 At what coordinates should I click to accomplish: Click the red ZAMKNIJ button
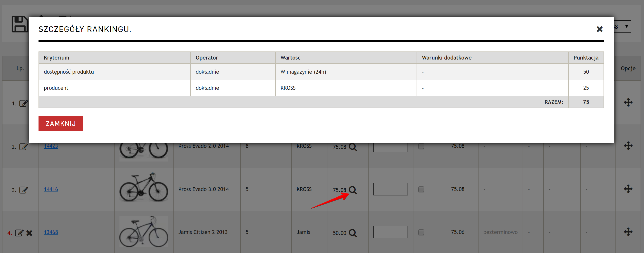(x=61, y=123)
